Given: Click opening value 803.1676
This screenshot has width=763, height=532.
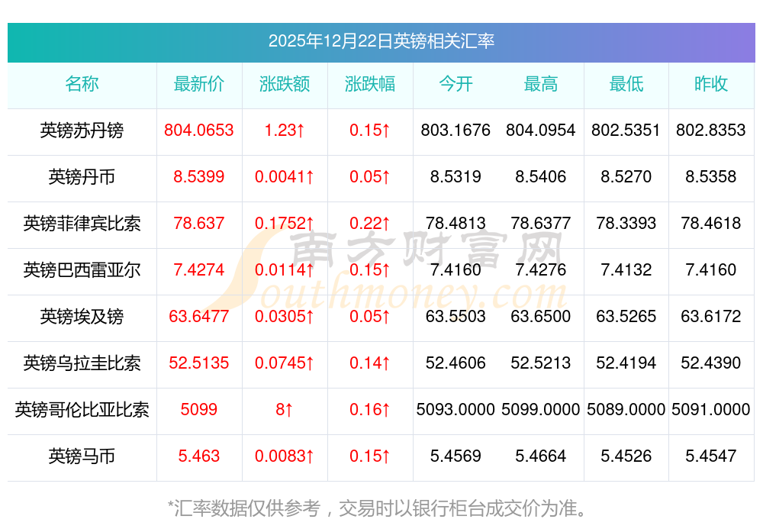Looking at the screenshot, I should 456,131.
